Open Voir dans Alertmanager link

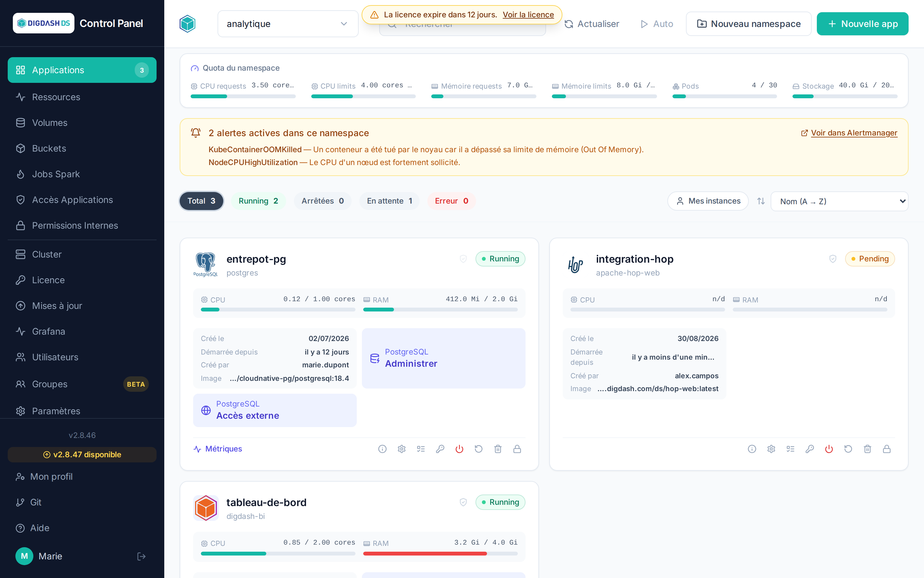(x=849, y=133)
